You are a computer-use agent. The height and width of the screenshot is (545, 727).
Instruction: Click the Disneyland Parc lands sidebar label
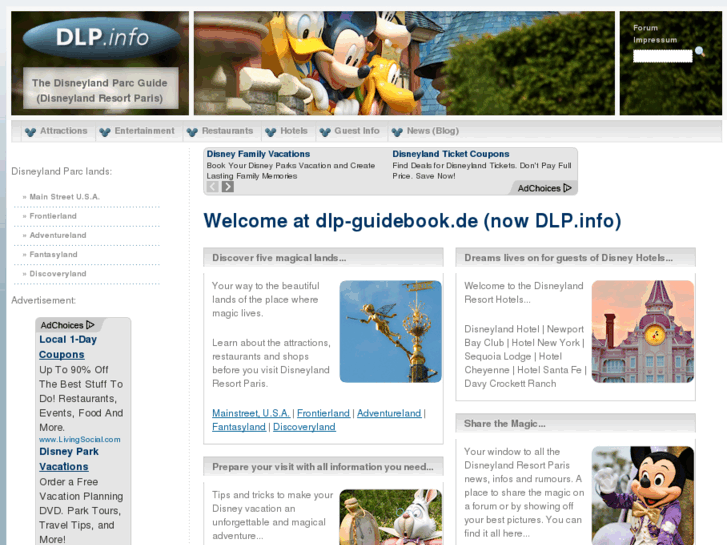[62, 172]
